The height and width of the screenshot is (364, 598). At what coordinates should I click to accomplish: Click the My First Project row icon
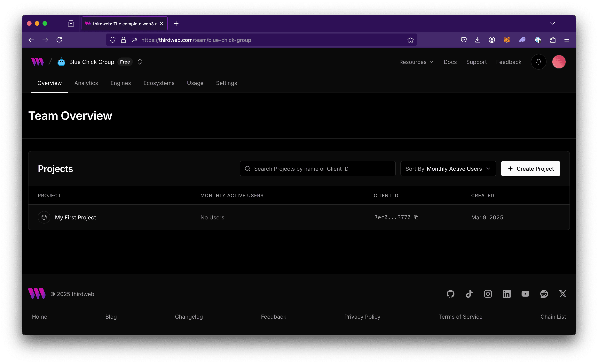tap(43, 217)
